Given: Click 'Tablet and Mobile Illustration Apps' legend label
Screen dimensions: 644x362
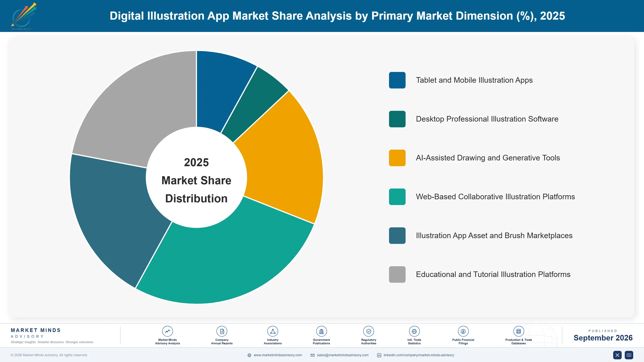Looking at the screenshot, I should click(x=474, y=80).
